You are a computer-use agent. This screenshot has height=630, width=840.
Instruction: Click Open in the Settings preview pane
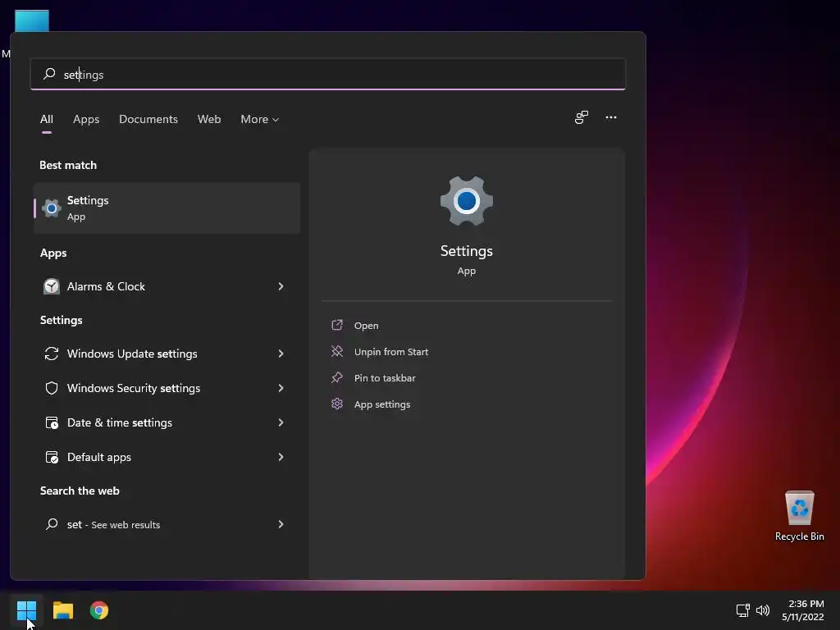367,326
